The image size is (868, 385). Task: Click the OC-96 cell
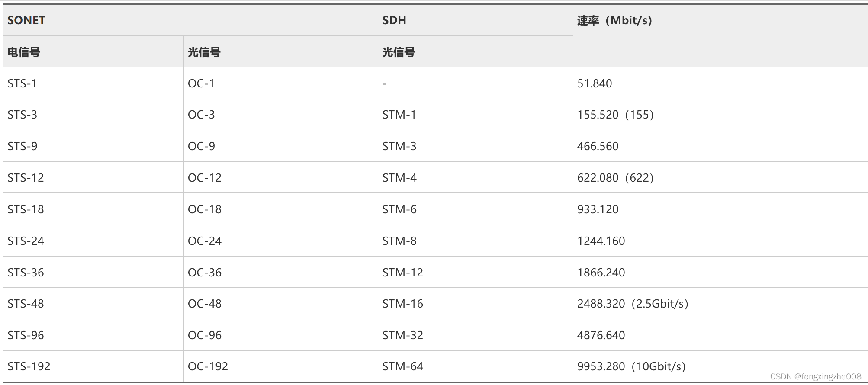point(204,335)
